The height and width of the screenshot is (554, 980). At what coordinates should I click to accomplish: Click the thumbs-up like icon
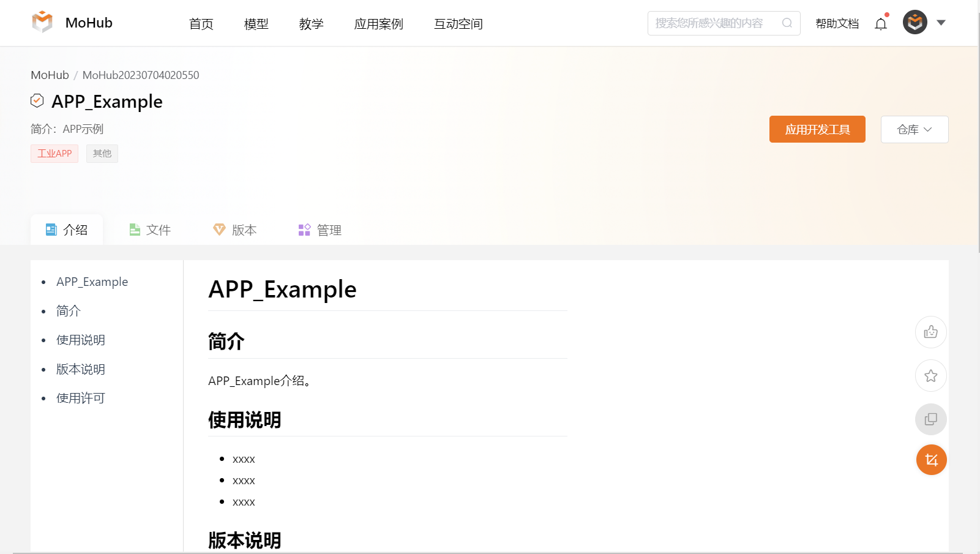pyautogui.click(x=931, y=332)
